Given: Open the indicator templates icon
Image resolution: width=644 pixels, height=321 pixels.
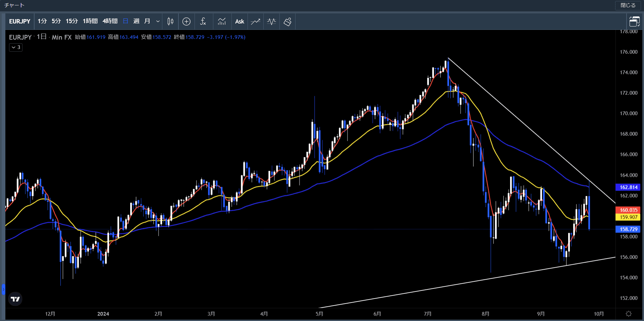Looking at the screenshot, I should 222,21.
